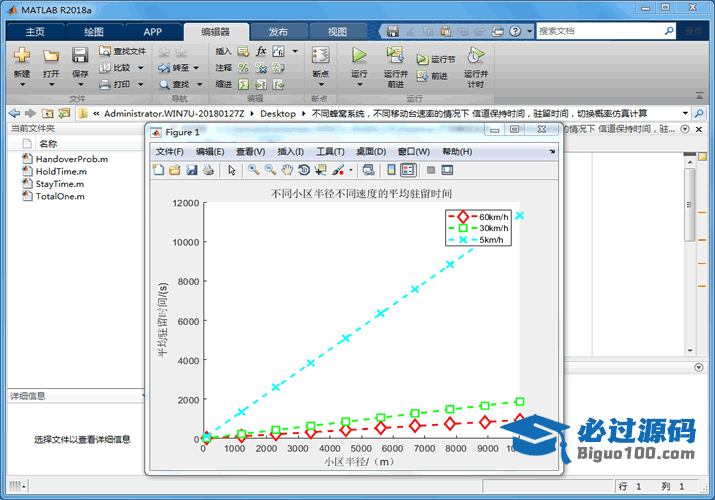The width and height of the screenshot is (715, 500).
Task: Click Figure open file icon
Action: [x=175, y=170]
